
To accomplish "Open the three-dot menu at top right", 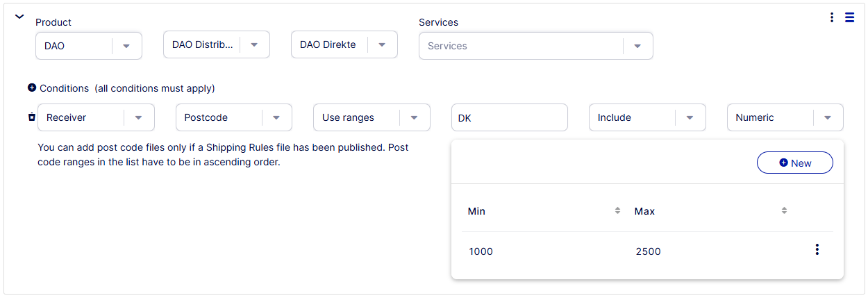I will pos(831,17).
